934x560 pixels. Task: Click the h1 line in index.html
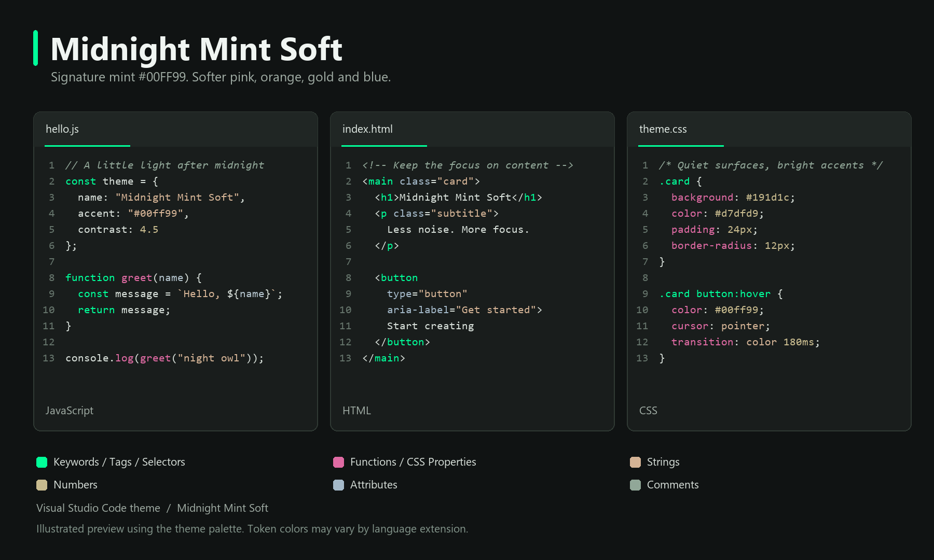pyautogui.click(x=458, y=197)
